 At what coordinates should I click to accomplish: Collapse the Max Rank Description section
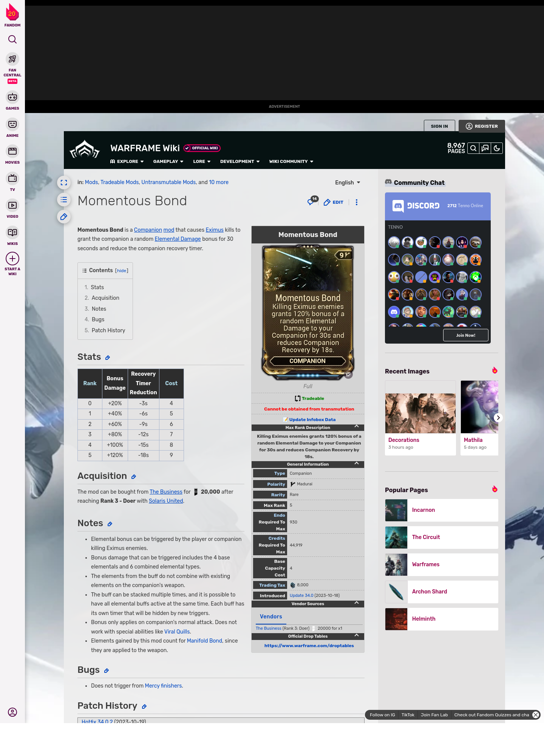357,426
